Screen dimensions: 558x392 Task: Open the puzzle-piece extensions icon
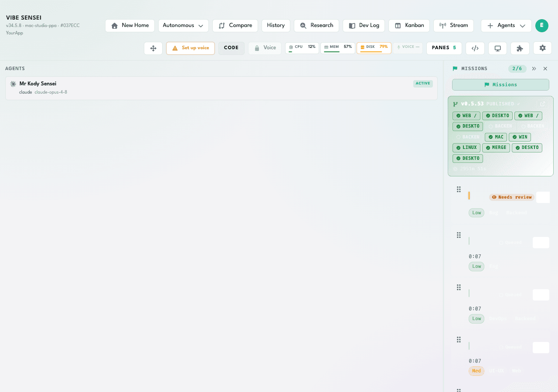click(520, 48)
